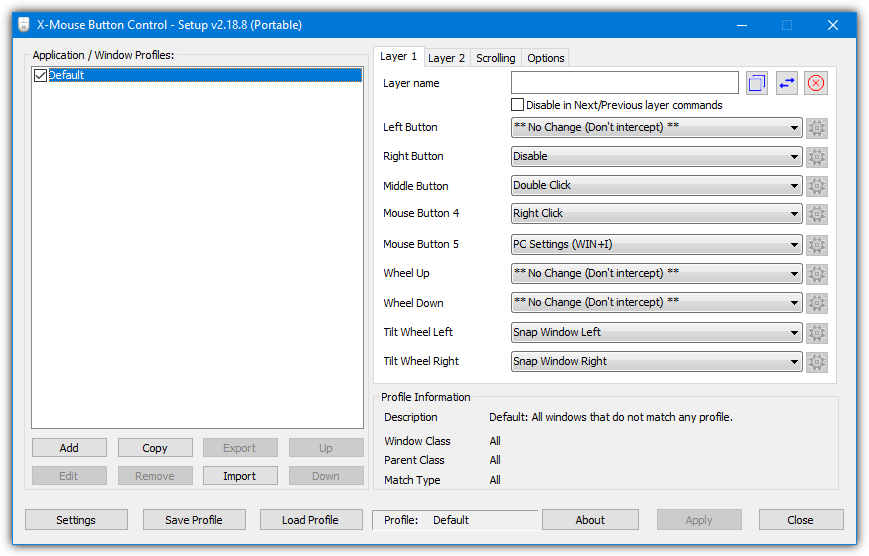This screenshot has height=556, width=869.
Task: Click the Up button
Action: (x=326, y=448)
